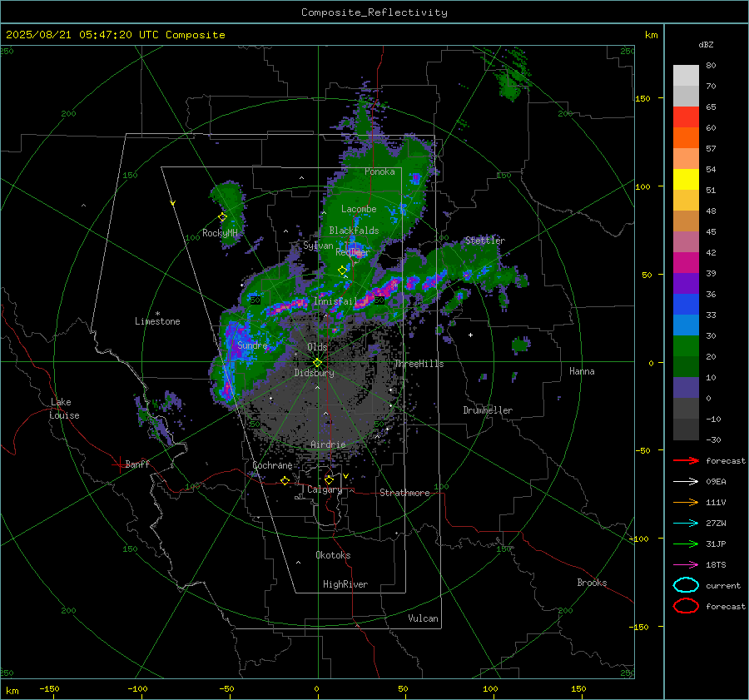Screen dimensions: 749x700
Task: Click the Innisfail label
Action: click(x=335, y=301)
